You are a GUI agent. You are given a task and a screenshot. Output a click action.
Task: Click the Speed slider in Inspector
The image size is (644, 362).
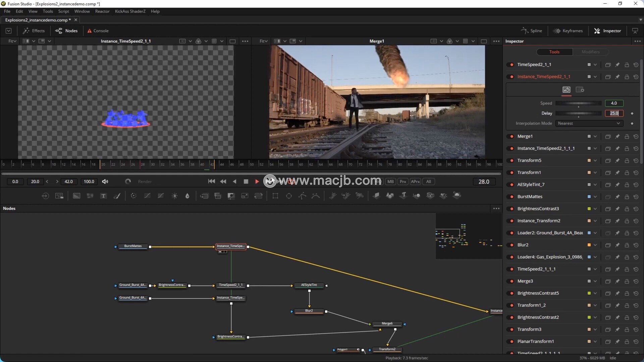pos(579,103)
